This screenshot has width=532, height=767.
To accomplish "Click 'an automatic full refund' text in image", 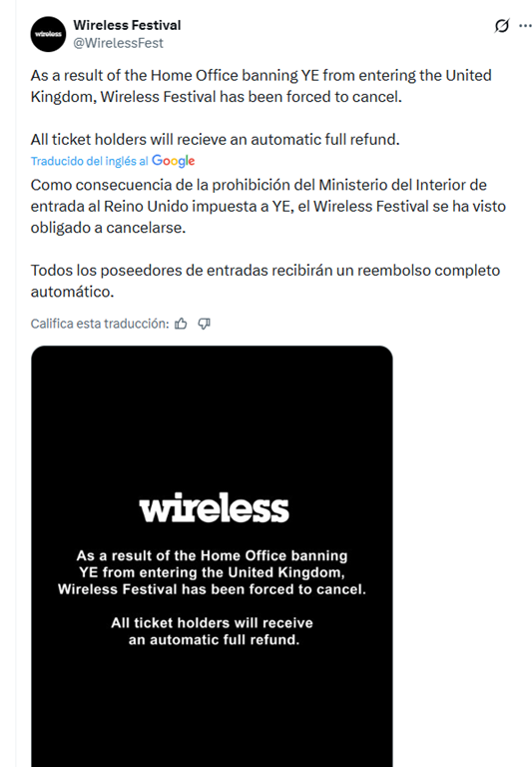I will 214,640.
